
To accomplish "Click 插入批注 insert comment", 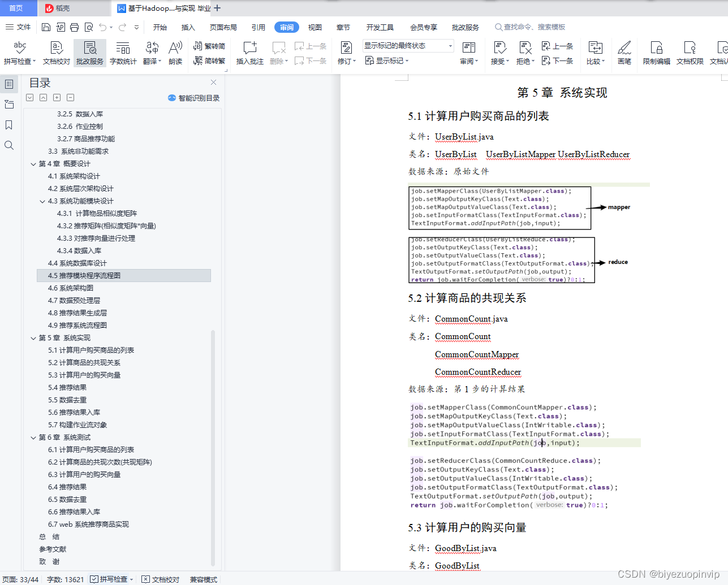I will [249, 53].
